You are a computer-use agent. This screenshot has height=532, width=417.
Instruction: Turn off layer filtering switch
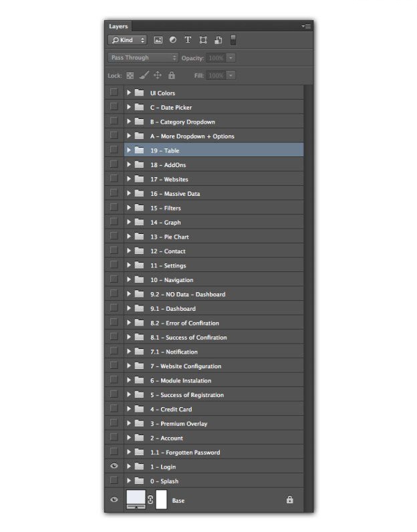233,40
